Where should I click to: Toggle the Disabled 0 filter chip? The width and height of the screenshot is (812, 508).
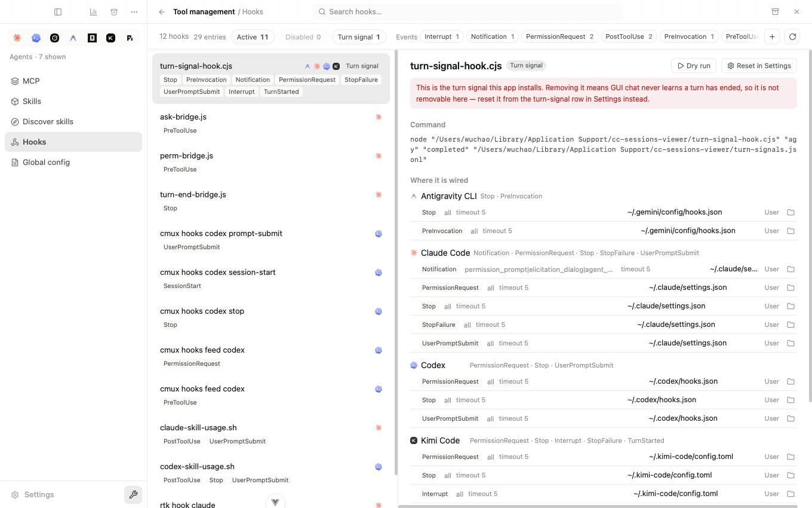(303, 37)
